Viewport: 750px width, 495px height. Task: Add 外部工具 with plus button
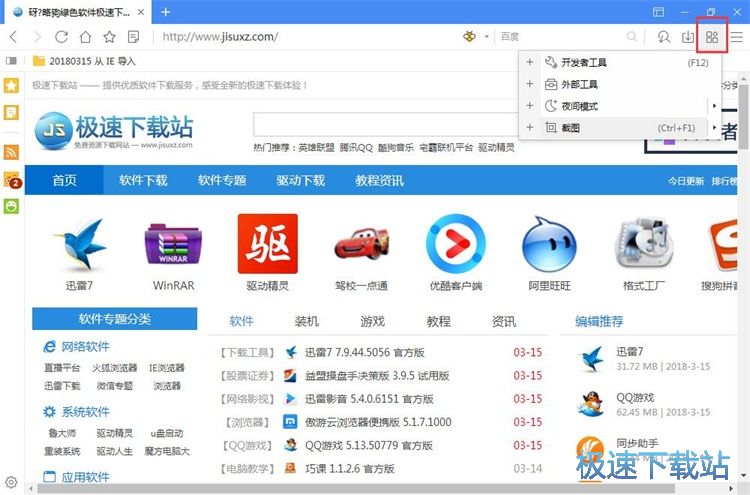click(529, 84)
